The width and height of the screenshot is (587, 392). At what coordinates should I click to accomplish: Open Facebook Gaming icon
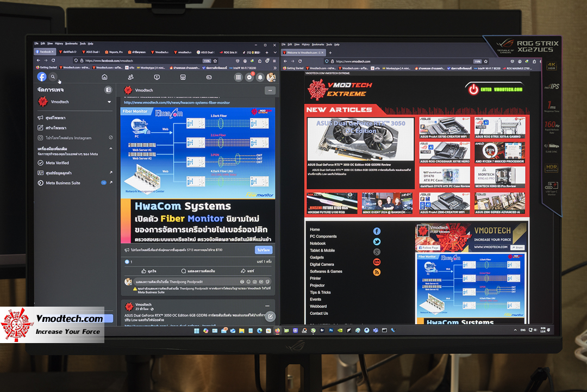(209, 77)
